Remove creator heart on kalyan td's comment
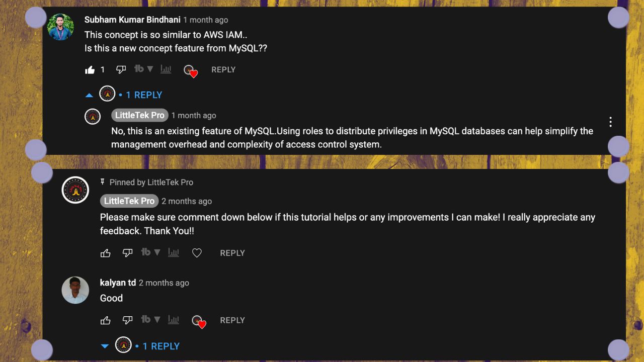 pos(199,321)
